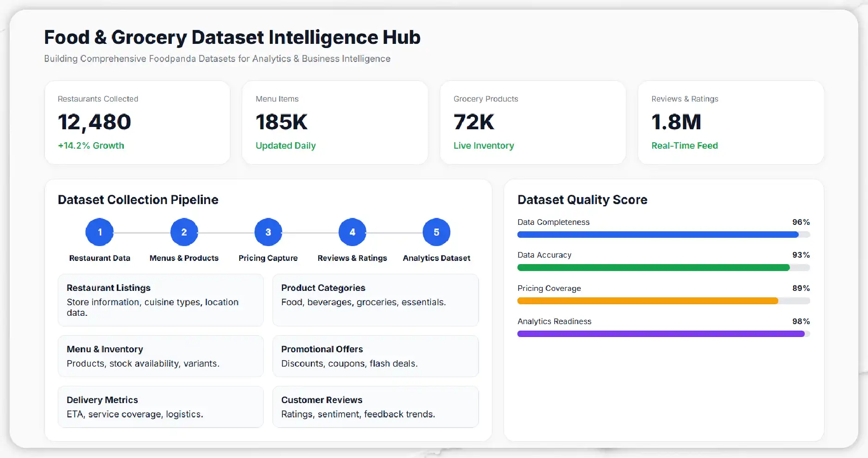Click 'Products, stock availability, variants.' text

(x=143, y=363)
